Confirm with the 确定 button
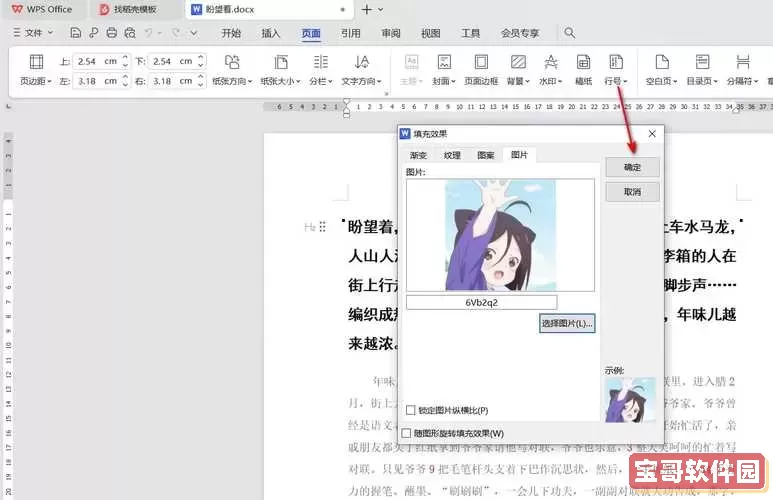Screen dimensions: 773x500 pos(632,167)
